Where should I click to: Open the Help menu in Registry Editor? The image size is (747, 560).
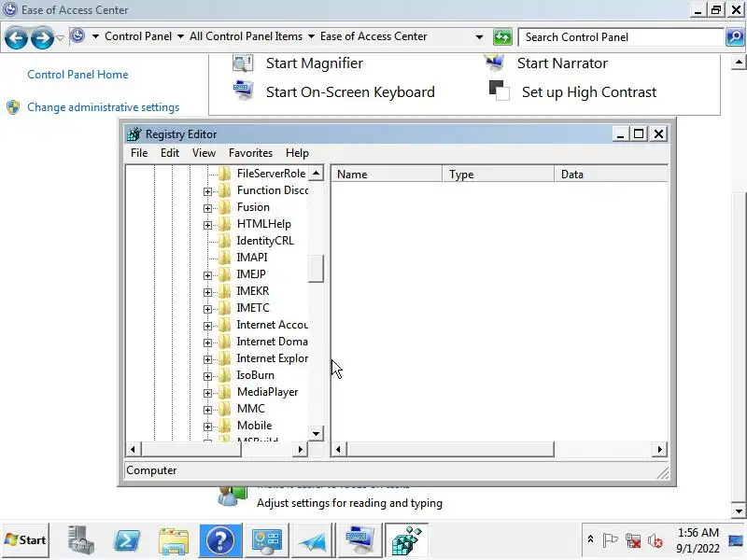[x=297, y=153]
